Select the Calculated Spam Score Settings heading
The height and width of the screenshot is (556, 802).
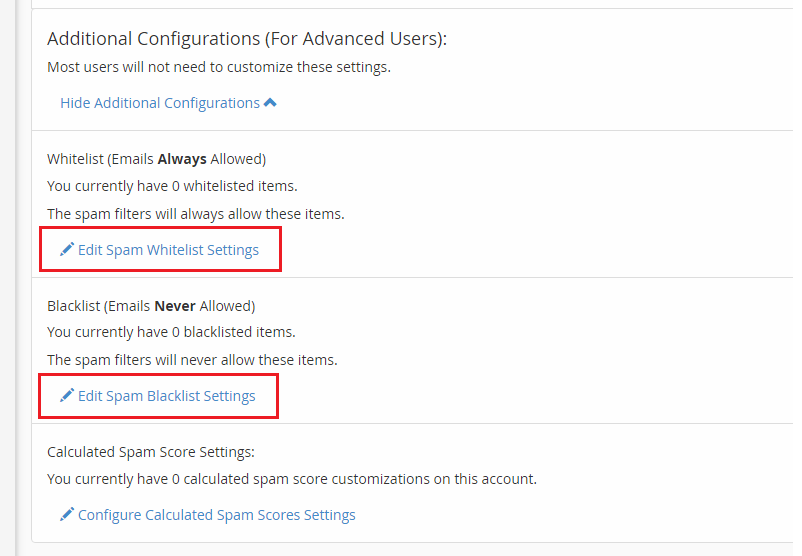point(151,452)
